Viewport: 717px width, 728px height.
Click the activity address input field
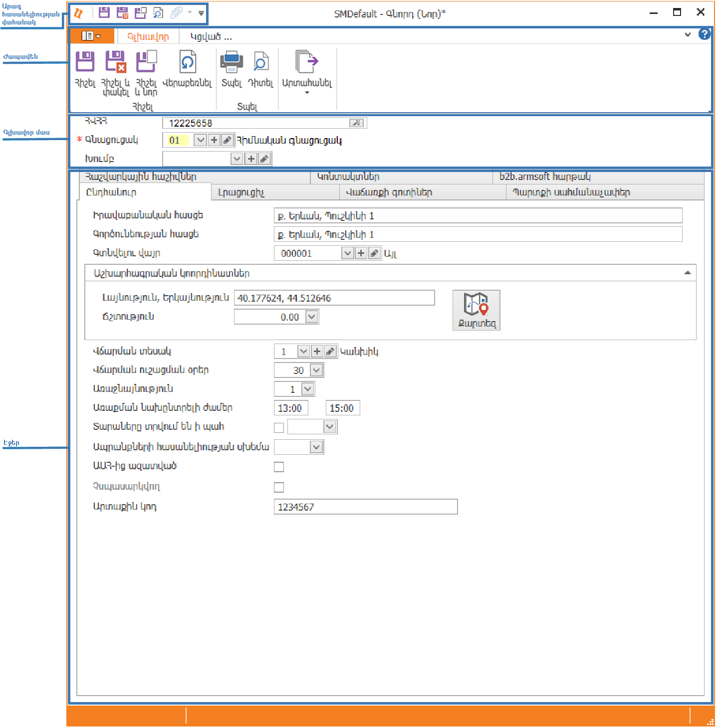pyautogui.click(x=478, y=234)
